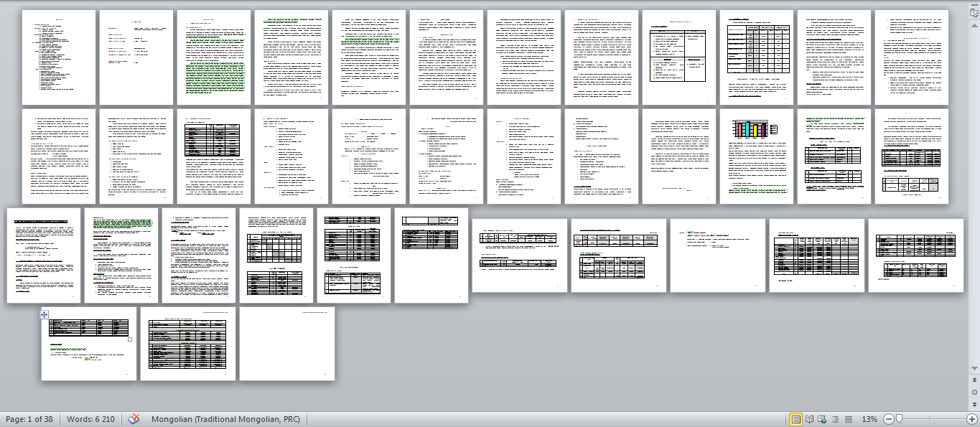Click the zoom slider handle

[899, 419]
